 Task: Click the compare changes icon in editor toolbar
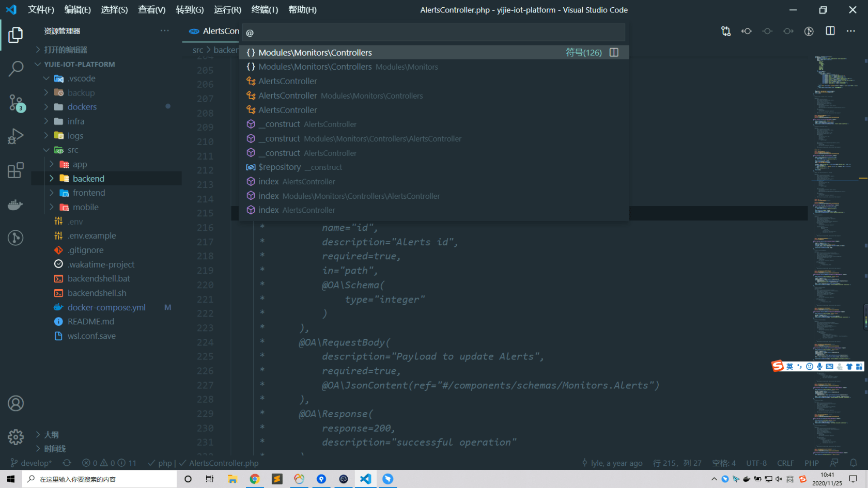click(726, 31)
